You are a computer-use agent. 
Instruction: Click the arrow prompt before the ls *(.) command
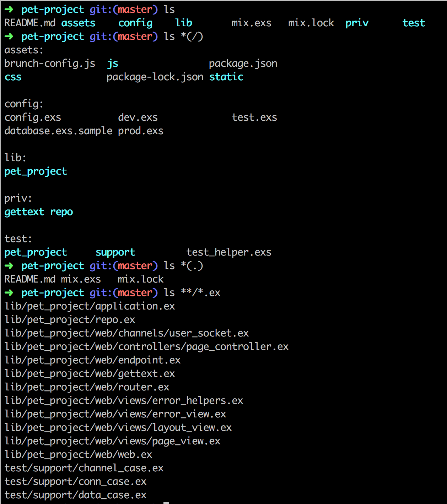(9, 265)
